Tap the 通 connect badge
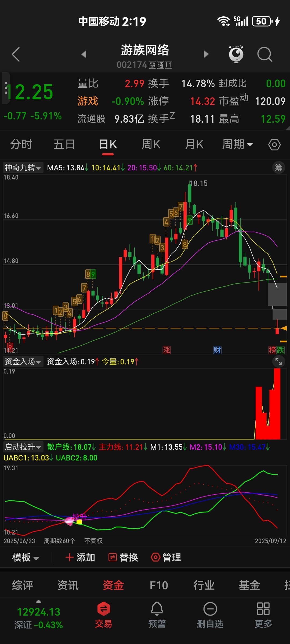290x644 pixels. 161,65
